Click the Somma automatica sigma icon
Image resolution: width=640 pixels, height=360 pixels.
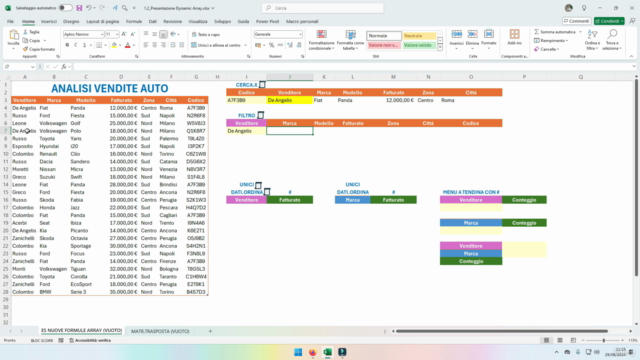[x=537, y=32]
